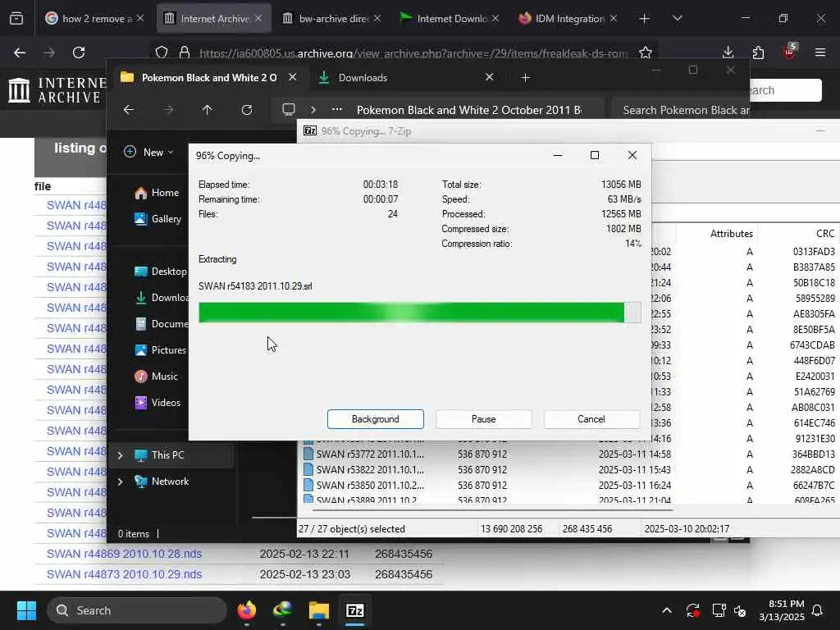840x630 pixels.
Task: Click the extraction progress bar
Action: coord(419,313)
